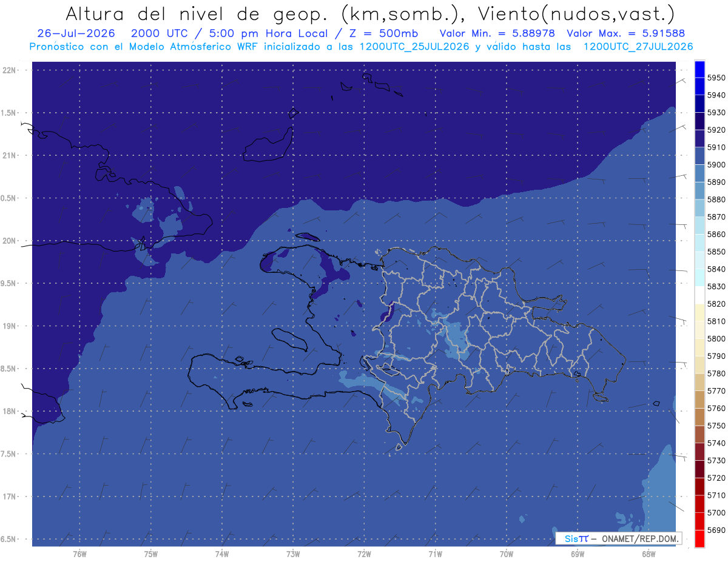Click the '5850' colorbar label
728x562 pixels.
716,252
